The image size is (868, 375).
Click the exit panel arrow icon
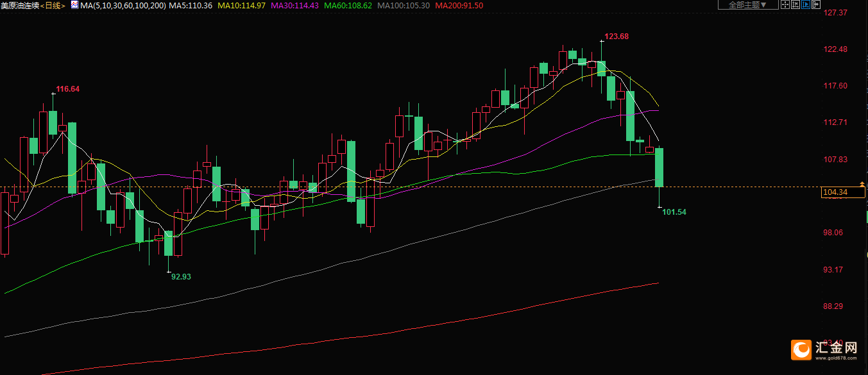(x=816, y=5)
